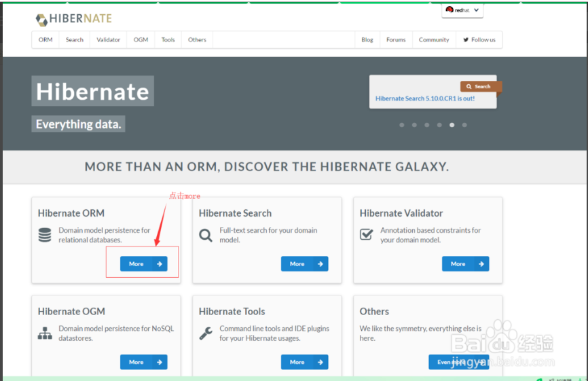Click the Red Hat logo icon

[449, 10]
